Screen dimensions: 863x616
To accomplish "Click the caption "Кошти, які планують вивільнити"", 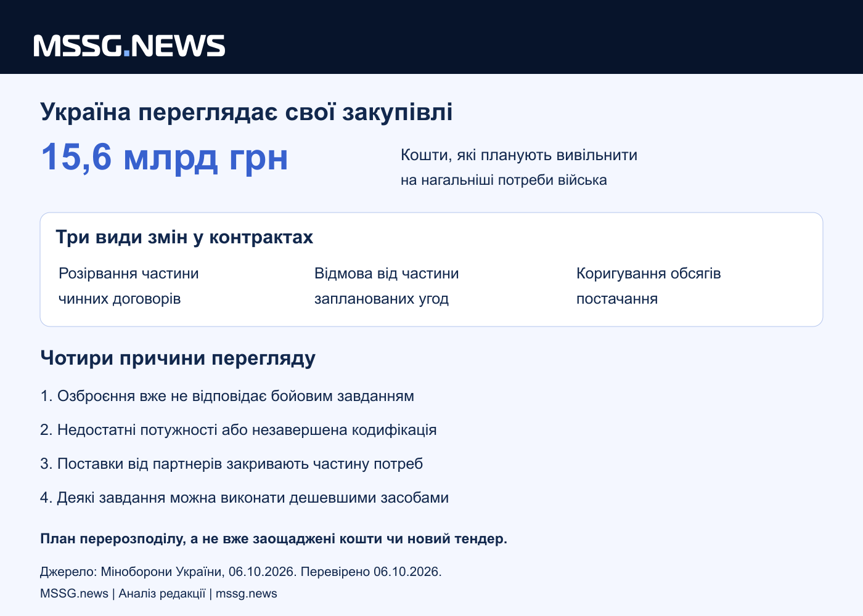I will (519, 155).
